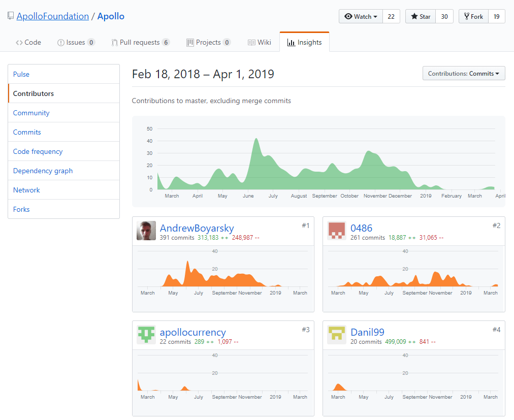The height and width of the screenshot is (420, 514).
Task: Open the Contributions: Commits dropdown
Action: coord(463,74)
